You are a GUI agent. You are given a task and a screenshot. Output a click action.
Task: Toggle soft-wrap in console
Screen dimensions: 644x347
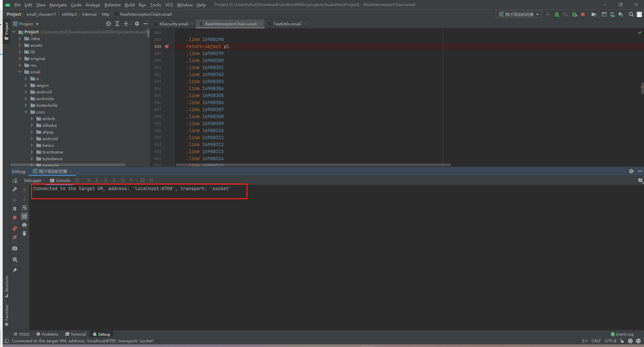click(x=24, y=208)
